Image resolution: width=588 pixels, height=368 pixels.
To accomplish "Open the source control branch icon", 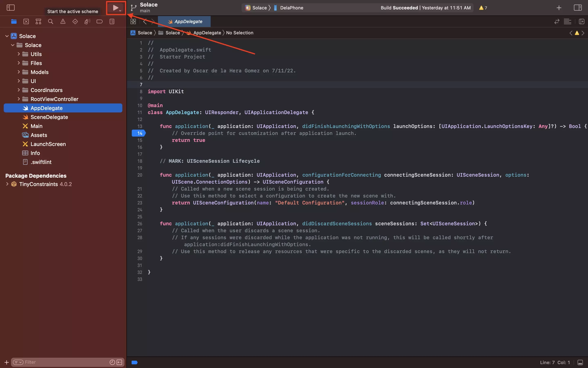I will pyautogui.click(x=133, y=8).
